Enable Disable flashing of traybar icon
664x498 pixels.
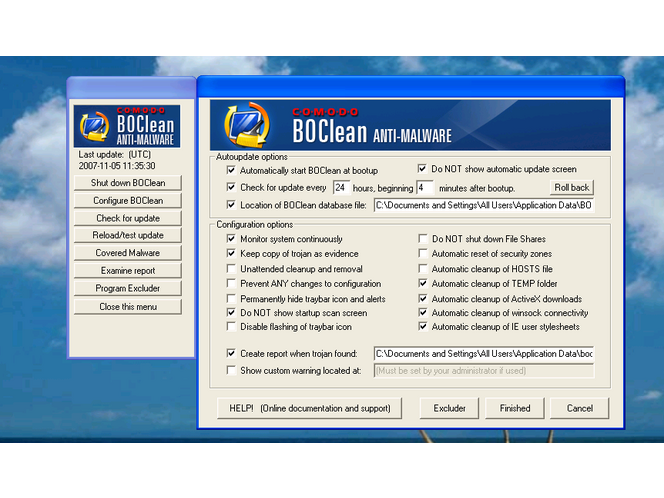click(x=231, y=326)
